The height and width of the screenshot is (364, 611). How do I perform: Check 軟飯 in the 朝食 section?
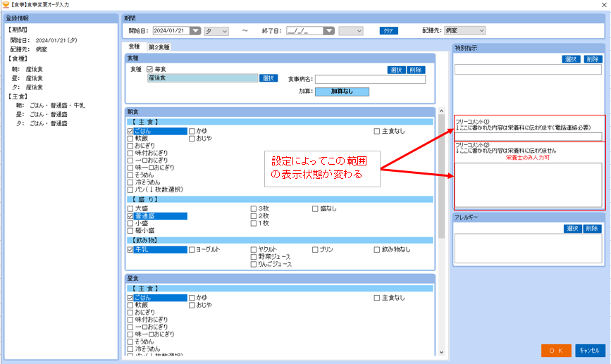pos(130,139)
